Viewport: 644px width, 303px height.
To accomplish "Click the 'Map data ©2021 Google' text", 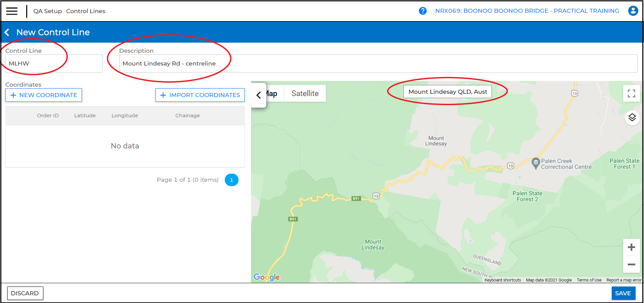I will pos(549,280).
